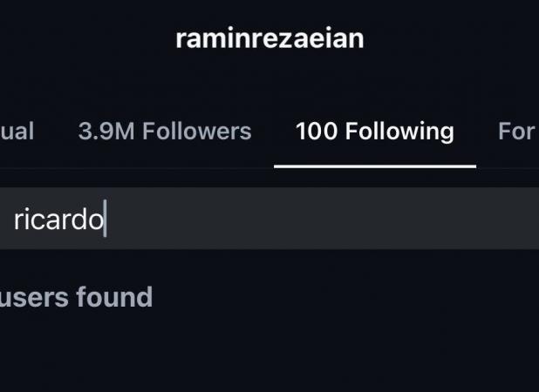Click the word Following in tab bar
The width and height of the screenshot is (539, 392).
[x=399, y=132]
